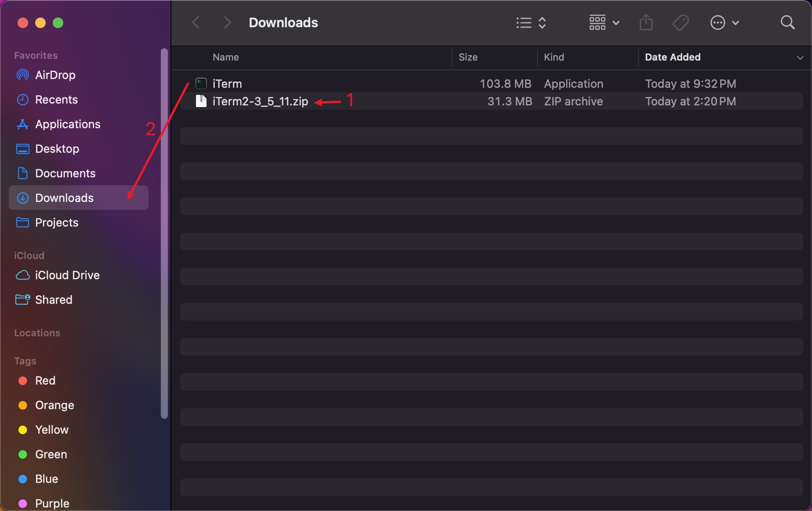This screenshot has width=812, height=511.
Task: Open the Share toolbar button
Action: coord(646,22)
